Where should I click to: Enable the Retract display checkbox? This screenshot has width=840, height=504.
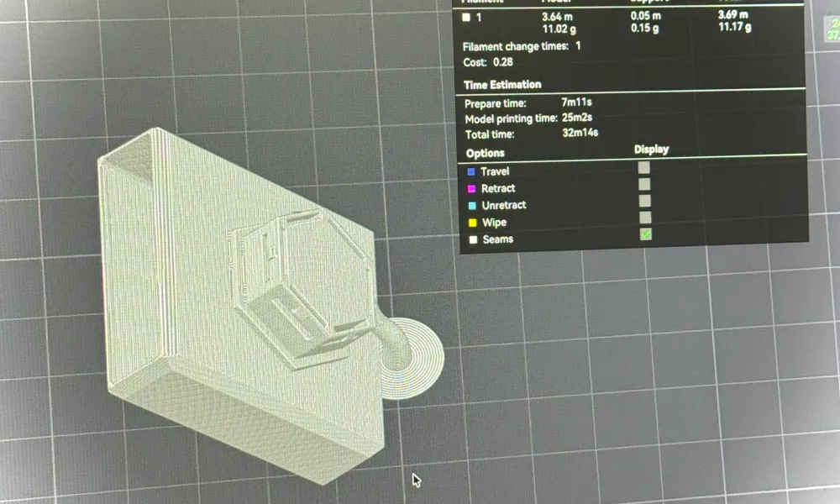644,184
